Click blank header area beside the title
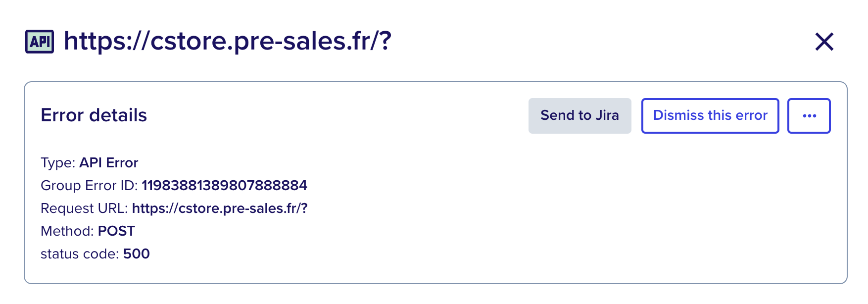 pos(594,42)
